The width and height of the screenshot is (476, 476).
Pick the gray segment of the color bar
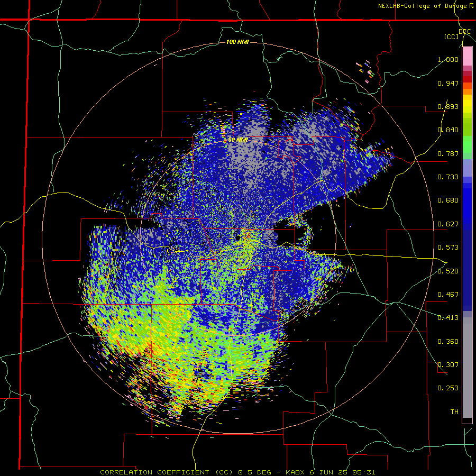[x=467, y=368]
